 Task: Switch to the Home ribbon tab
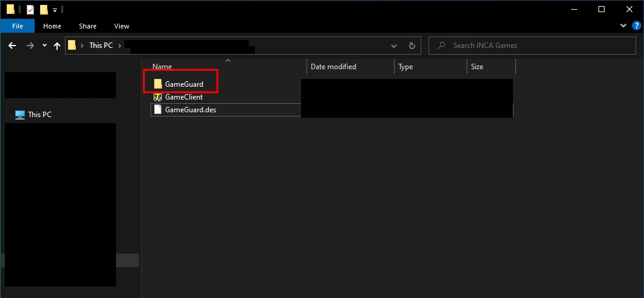pyautogui.click(x=52, y=26)
